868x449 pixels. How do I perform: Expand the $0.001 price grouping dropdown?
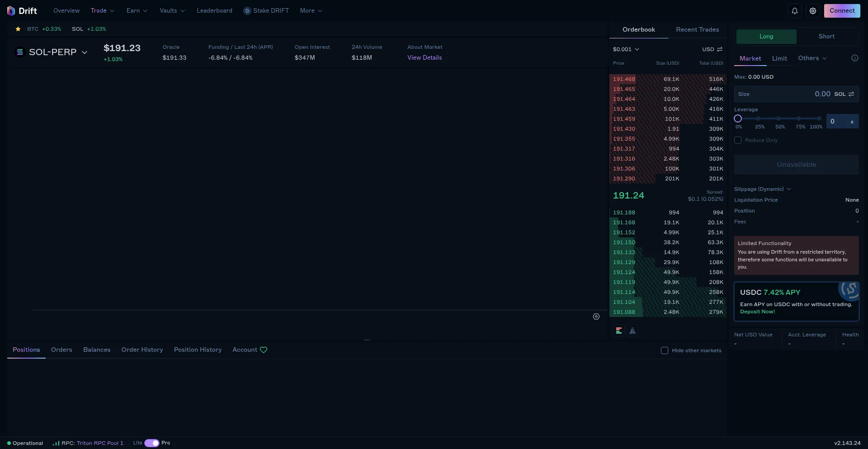(626, 49)
